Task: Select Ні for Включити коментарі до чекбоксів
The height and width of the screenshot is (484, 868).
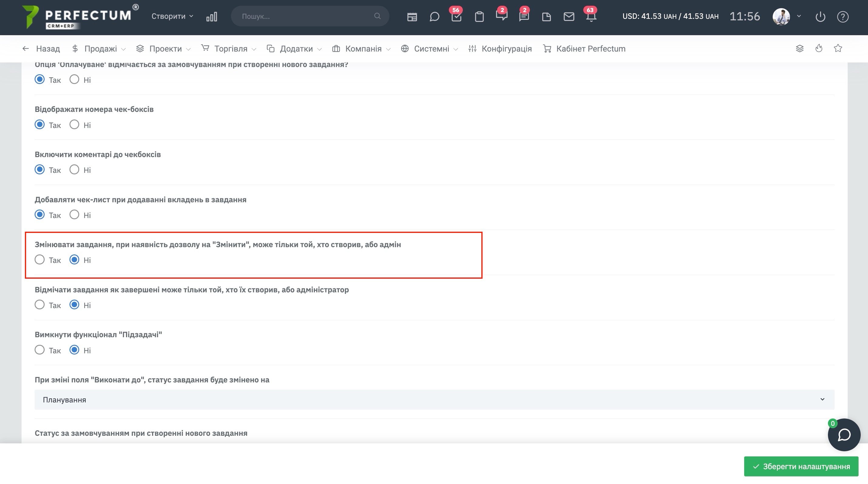Action: (x=74, y=169)
